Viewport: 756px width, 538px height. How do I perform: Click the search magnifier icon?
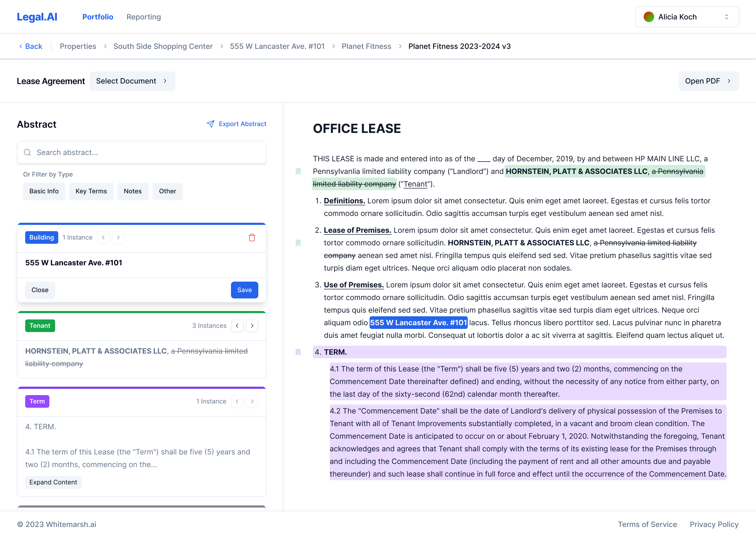point(28,152)
